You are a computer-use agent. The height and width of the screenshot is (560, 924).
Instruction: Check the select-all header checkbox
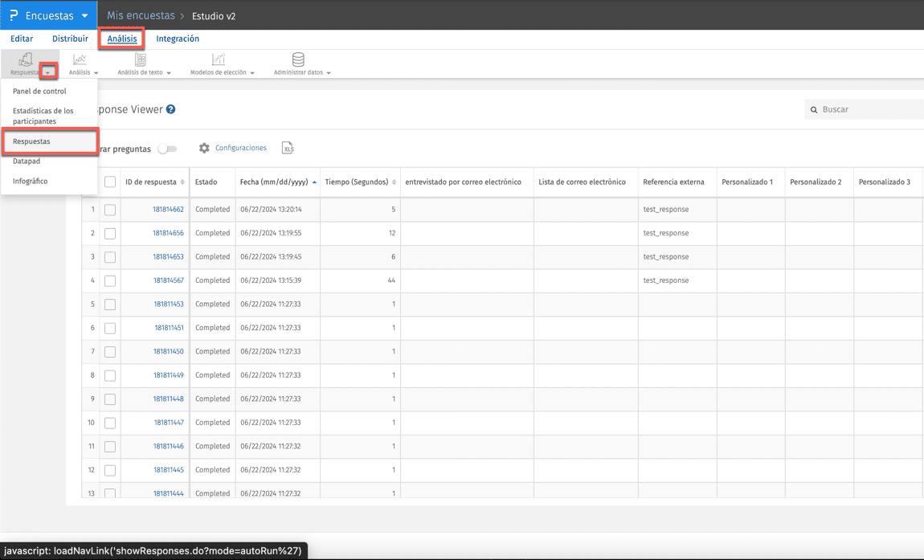point(110,182)
